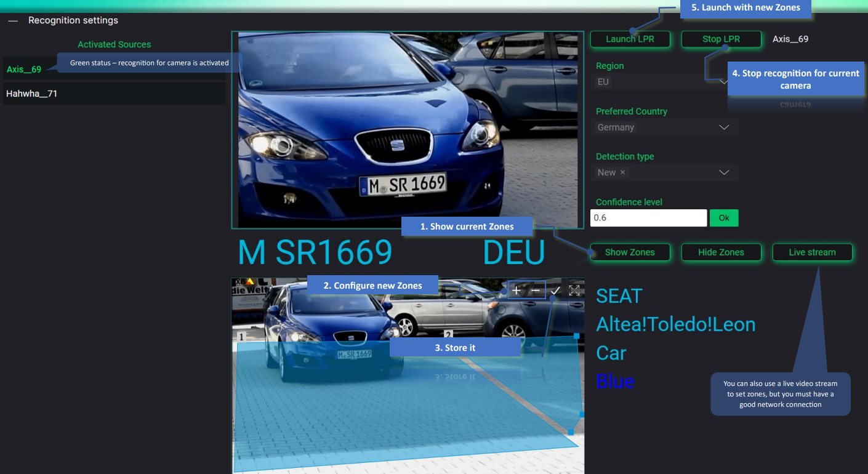Expand zone editor to fullscreen
This screenshot has width=868, height=474.
[x=574, y=291]
